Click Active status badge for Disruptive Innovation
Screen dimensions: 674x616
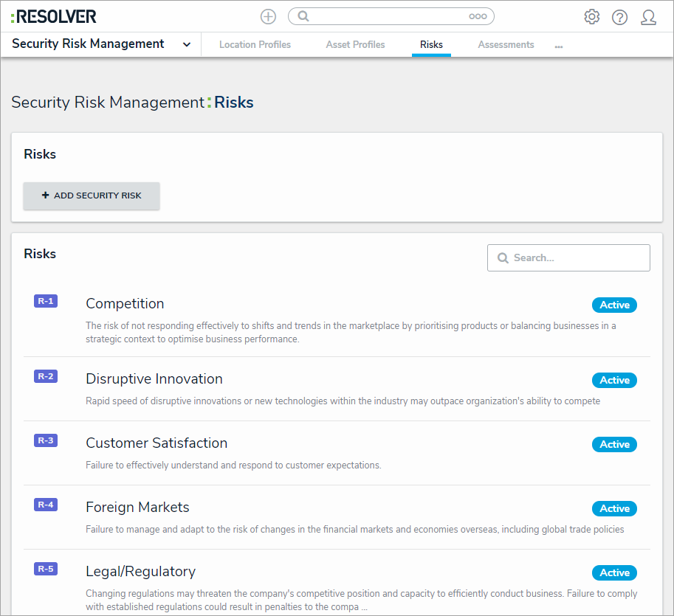(x=614, y=380)
